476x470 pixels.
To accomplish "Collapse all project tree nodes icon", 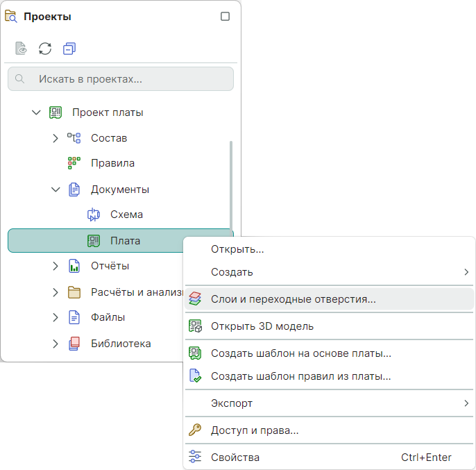I will [x=69, y=49].
